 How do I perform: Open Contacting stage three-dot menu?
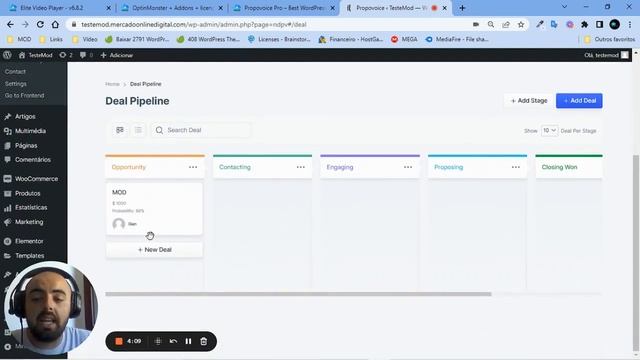point(301,167)
